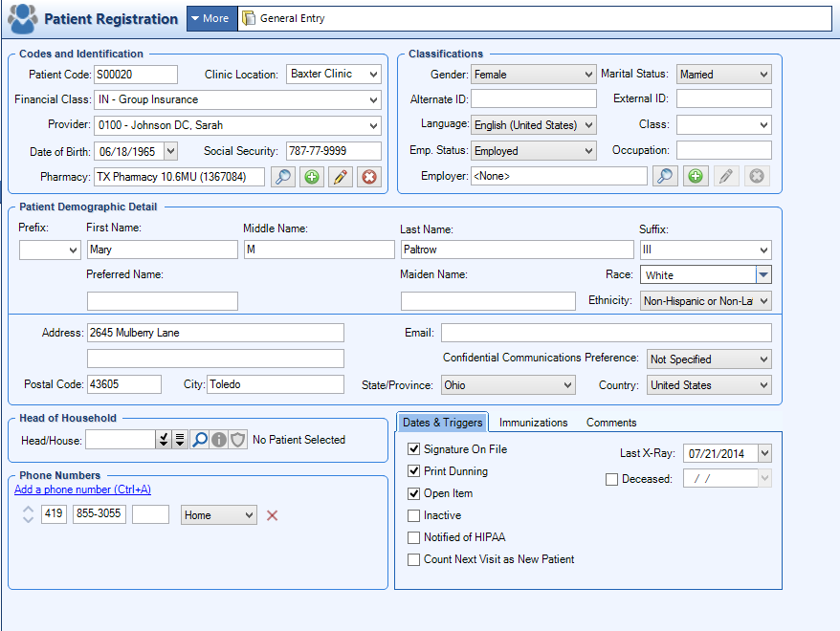The width and height of the screenshot is (840, 631).
Task: Click the employer search magnifier icon
Action: pyautogui.click(x=665, y=176)
